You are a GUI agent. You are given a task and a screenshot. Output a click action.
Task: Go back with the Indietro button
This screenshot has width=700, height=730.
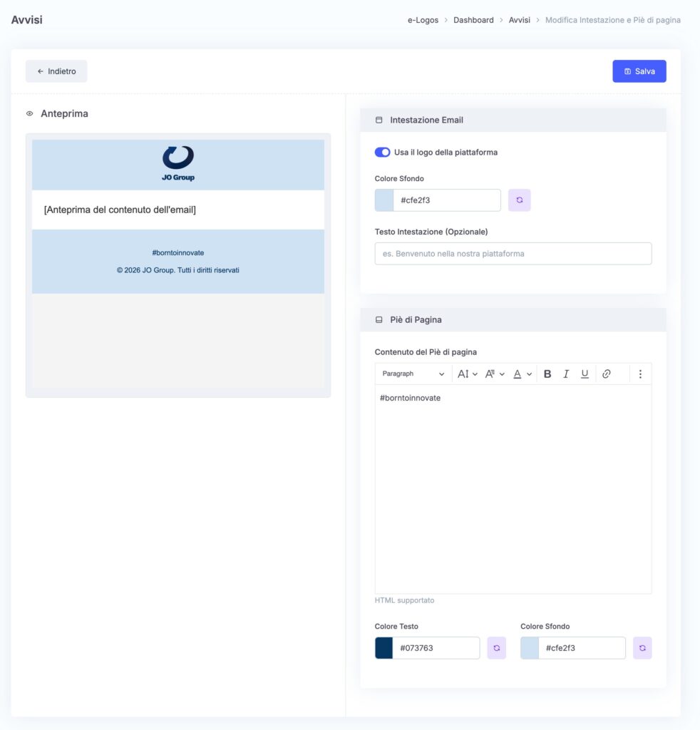pos(56,71)
